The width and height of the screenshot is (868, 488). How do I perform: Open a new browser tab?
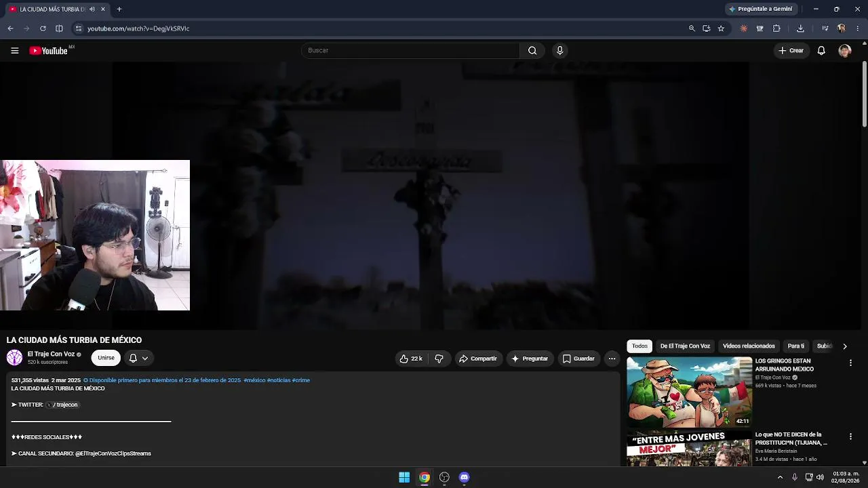[119, 9]
